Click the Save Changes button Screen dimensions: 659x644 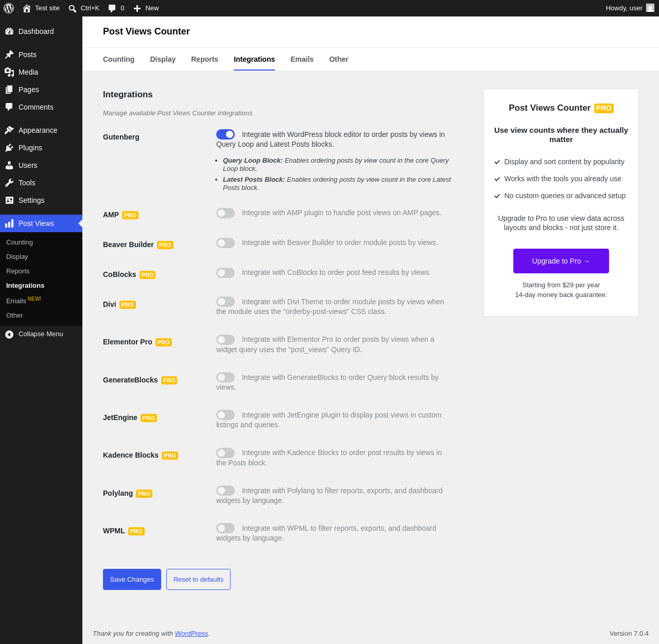coord(132,579)
